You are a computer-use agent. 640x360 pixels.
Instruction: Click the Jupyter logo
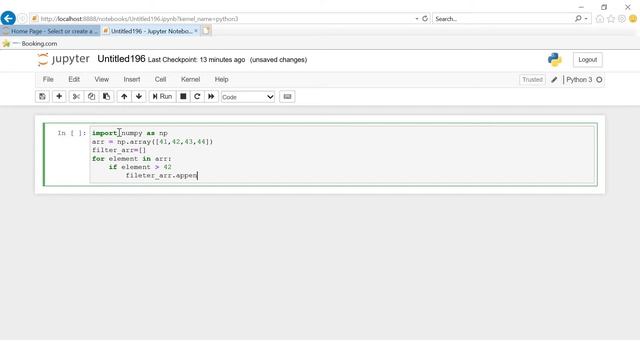tap(63, 59)
